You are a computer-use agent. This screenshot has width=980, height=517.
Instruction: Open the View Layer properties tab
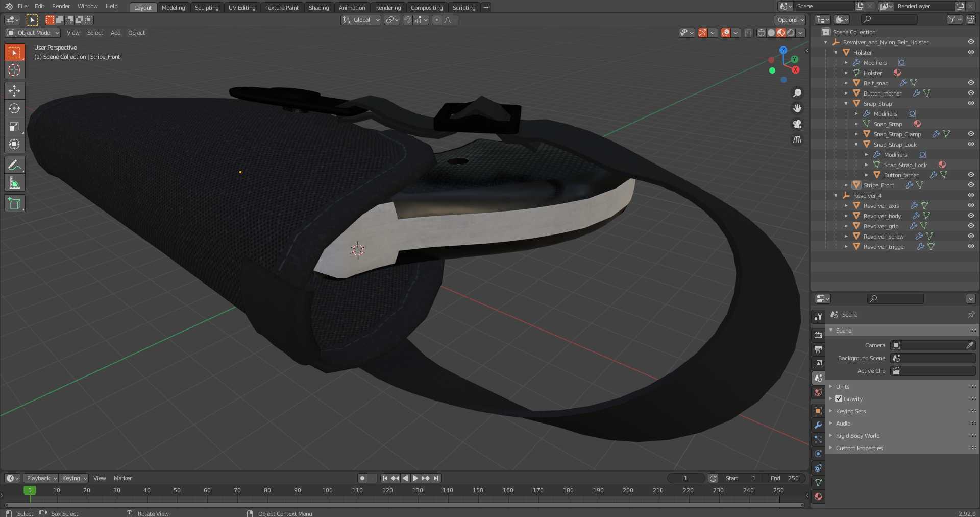pos(818,364)
